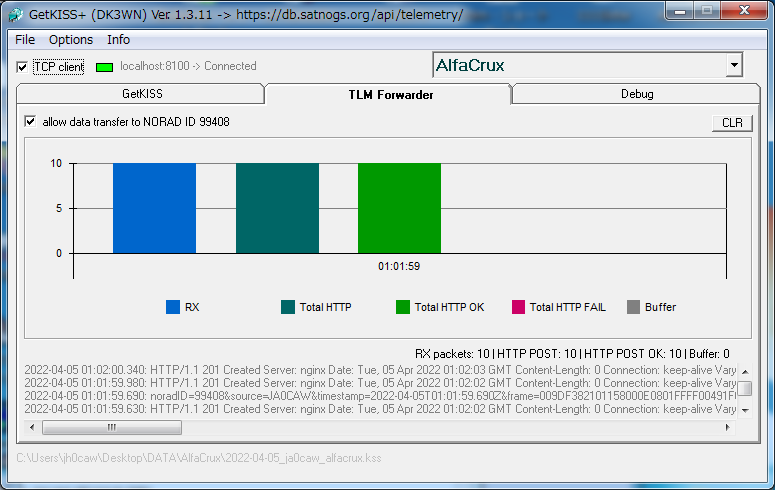Screen dimensions: 775x490
Task: Click the gray Buffer legend swatch
Action: [x=633, y=307]
